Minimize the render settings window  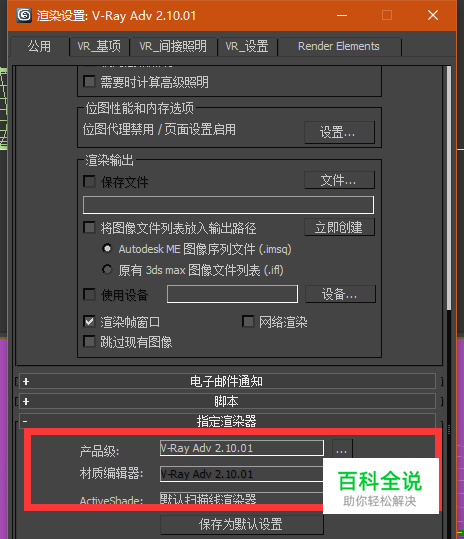(342, 15)
